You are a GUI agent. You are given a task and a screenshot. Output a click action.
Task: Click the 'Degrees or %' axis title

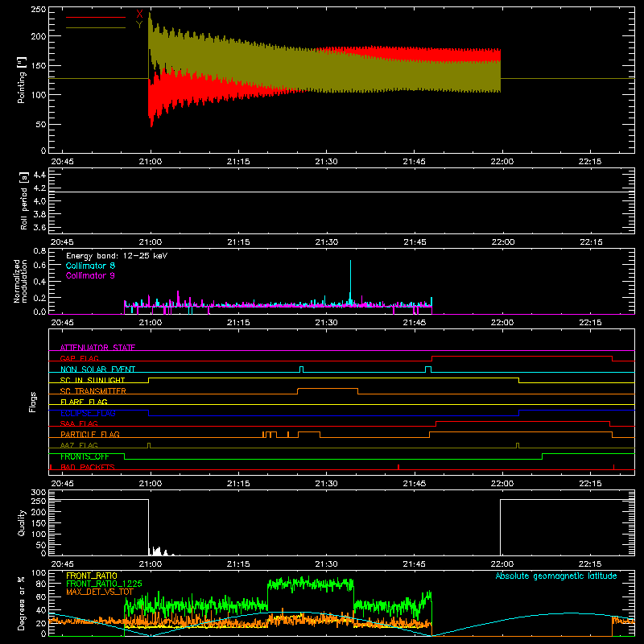22,603
